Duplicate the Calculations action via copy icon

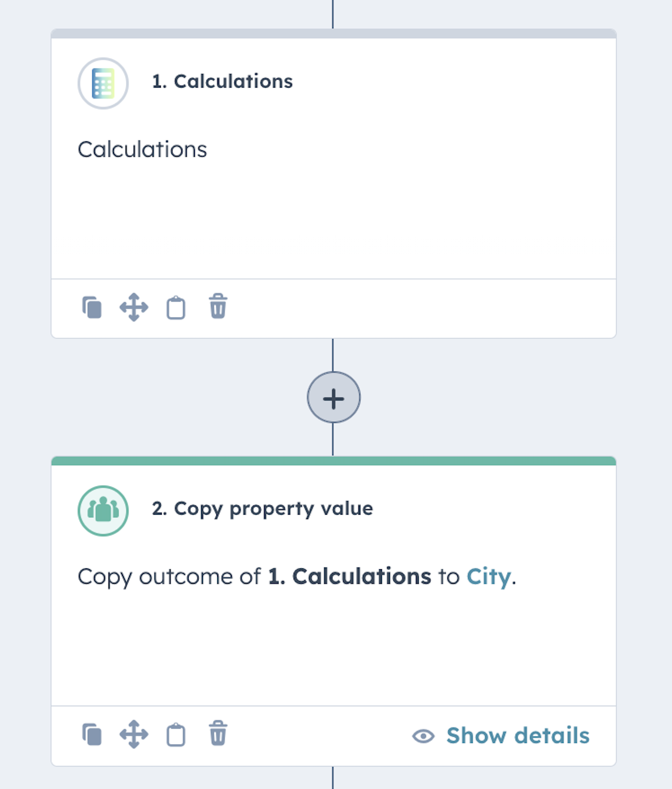(x=92, y=307)
